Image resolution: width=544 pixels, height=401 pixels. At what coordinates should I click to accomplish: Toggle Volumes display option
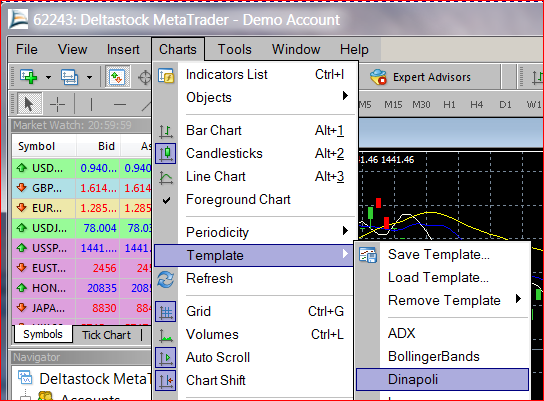pyautogui.click(x=255, y=334)
